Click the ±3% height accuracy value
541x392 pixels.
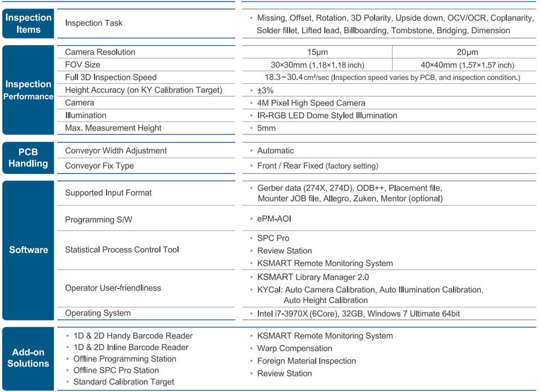(x=265, y=90)
